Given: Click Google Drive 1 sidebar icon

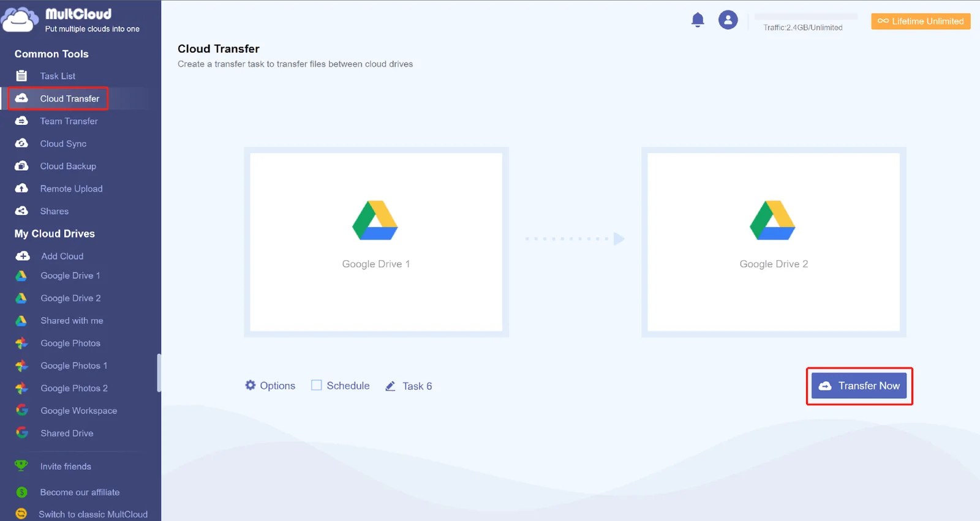Looking at the screenshot, I should [x=21, y=275].
